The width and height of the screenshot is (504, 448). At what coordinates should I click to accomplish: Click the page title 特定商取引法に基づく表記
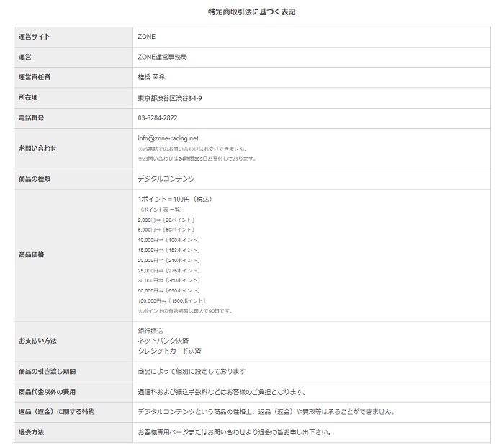(251, 12)
